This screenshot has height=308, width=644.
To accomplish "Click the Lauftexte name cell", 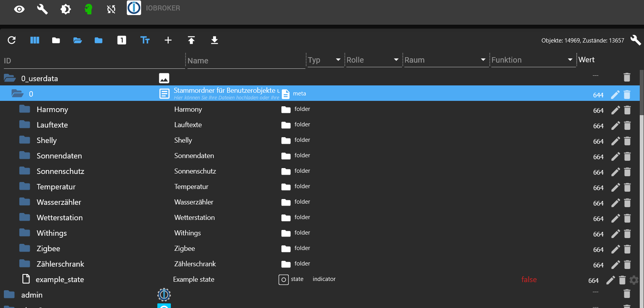I will [x=188, y=125].
